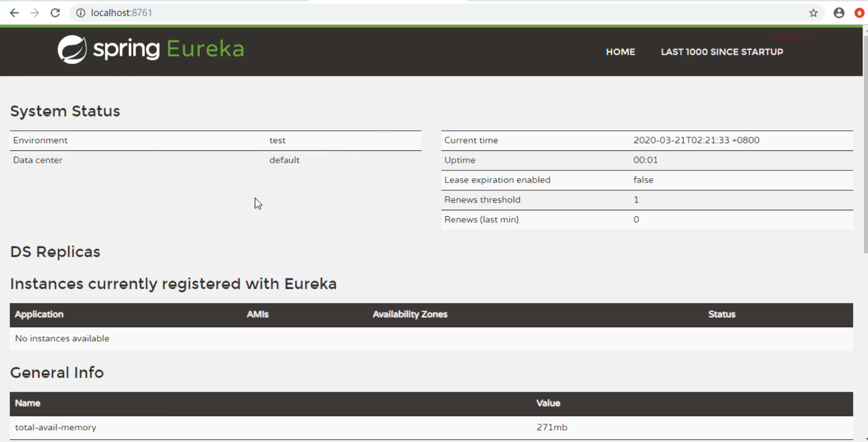Click the Value column header
Screen dimensions: 868x442
(548, 403)
